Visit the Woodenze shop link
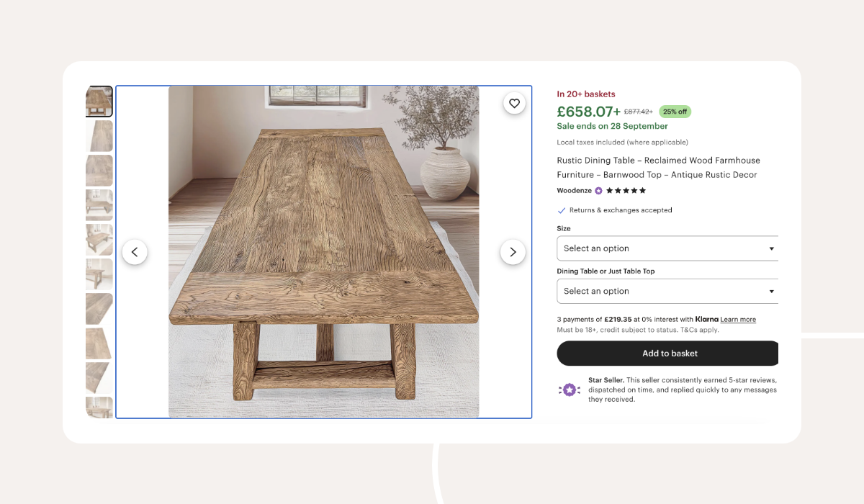The image size is (864, 504). click(x=574, y=191)
